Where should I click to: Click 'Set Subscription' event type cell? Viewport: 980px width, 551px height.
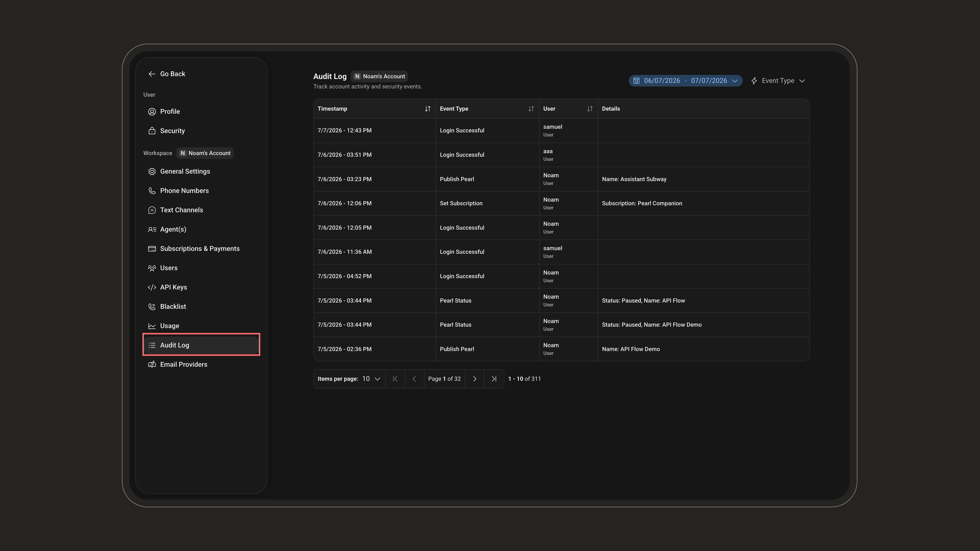click(487, 203)
